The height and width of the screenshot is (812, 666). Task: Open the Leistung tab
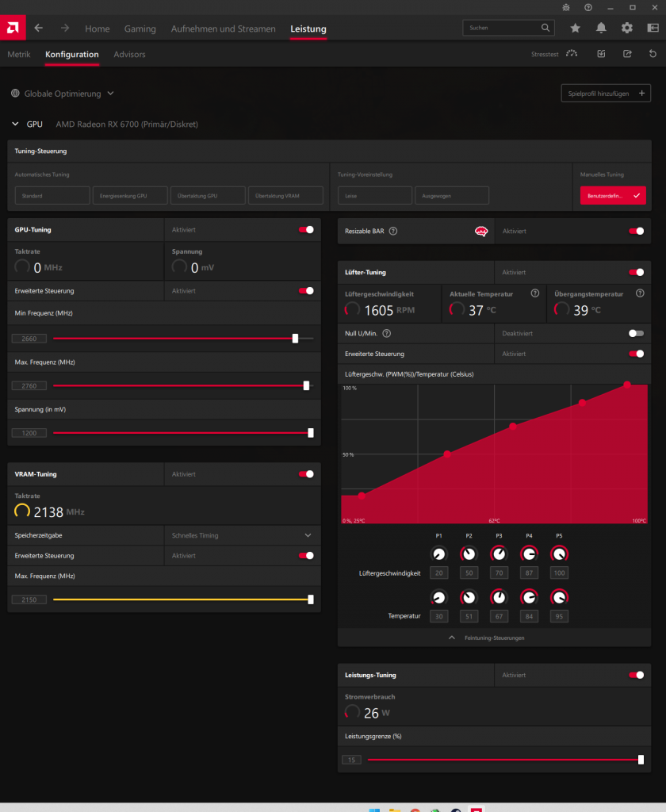(308, 29)
